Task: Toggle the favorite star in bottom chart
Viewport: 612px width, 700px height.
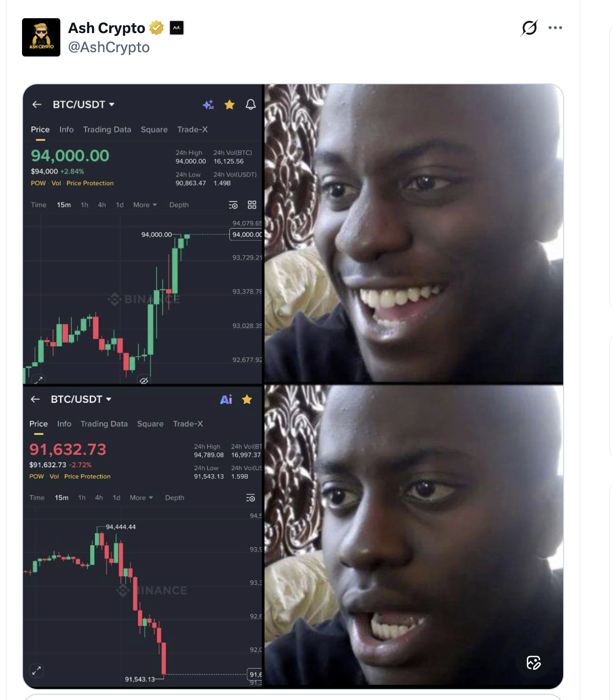Action: point(247,399)
